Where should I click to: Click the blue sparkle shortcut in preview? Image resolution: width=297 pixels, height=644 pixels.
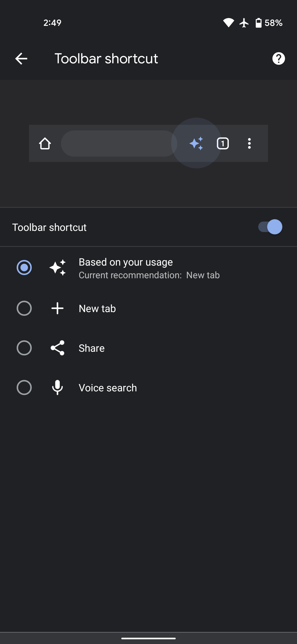tap(196, 143)
